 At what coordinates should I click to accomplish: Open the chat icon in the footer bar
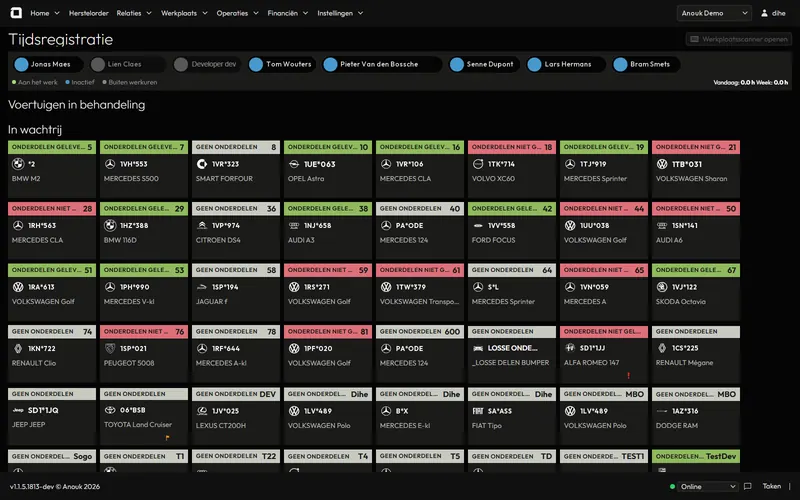point(747,486)
